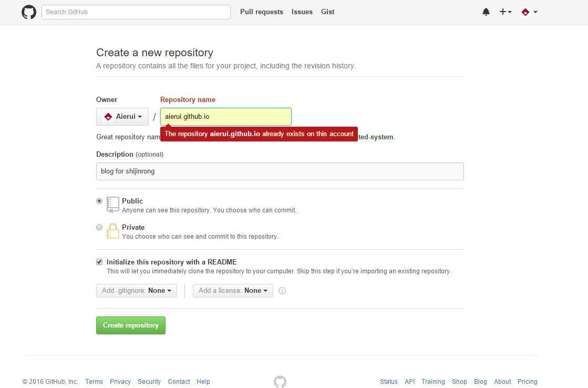Viewport: 588px width, 388px height.
Task: Open Issues from the top navigation
Action: click(x=302, y=12)
